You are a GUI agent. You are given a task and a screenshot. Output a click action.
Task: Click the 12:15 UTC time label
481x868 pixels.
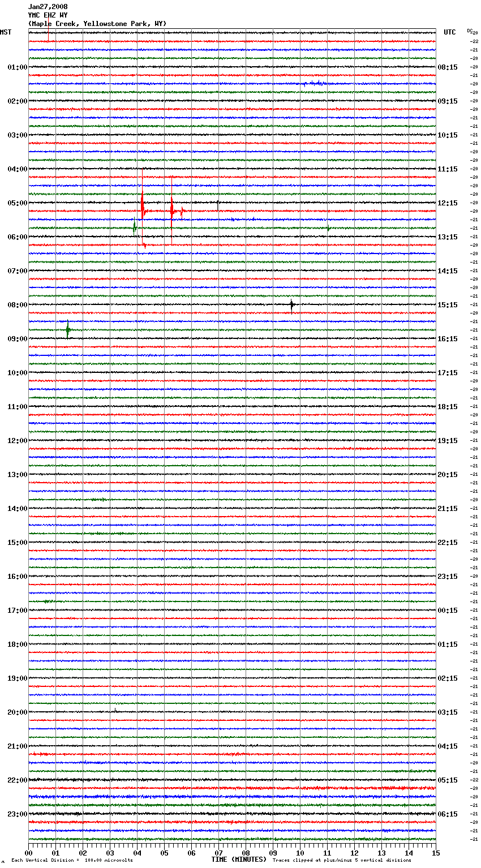pyautogui.click(x=448, y=203)
